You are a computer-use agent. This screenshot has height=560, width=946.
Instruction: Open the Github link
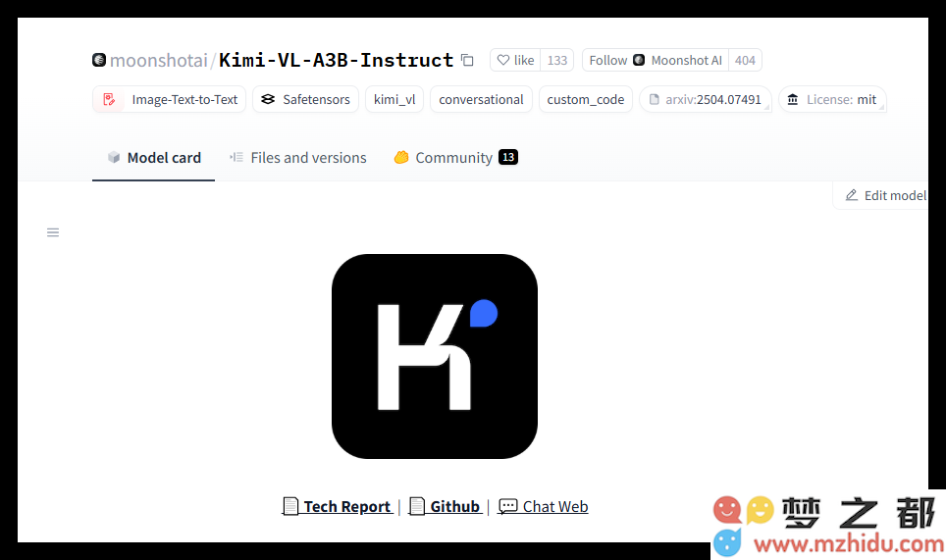454,507
